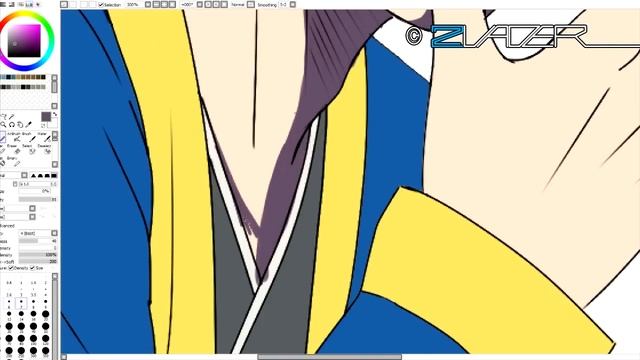
Task: Pick the Pen tool in the tool tray
Action: (x=3, y=137)
